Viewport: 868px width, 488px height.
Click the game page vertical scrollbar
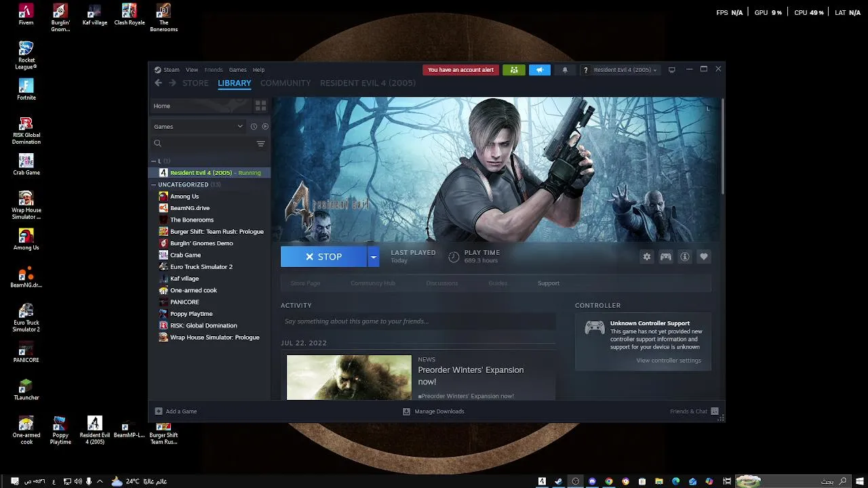pos(723,146)
